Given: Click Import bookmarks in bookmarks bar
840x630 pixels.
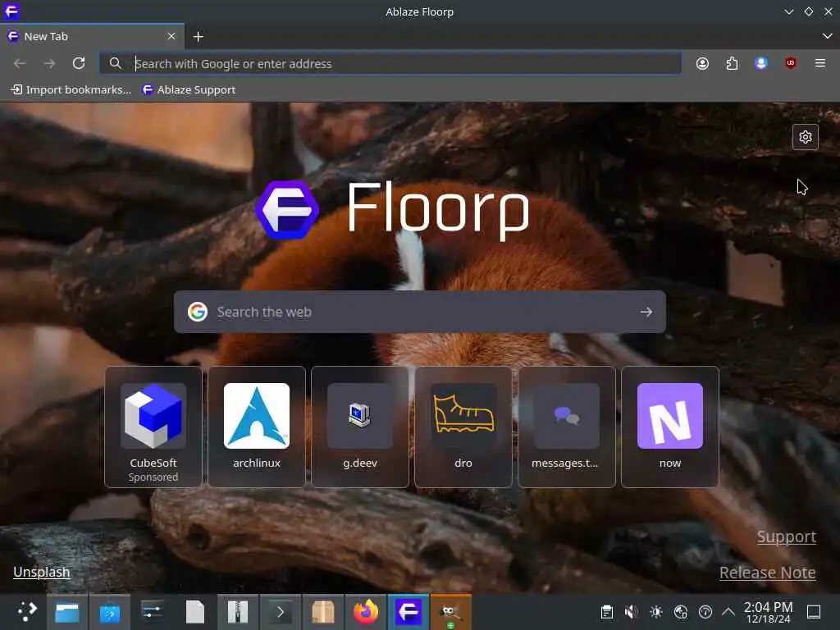Looking at the screenshot, I should [x=71, y=89].
